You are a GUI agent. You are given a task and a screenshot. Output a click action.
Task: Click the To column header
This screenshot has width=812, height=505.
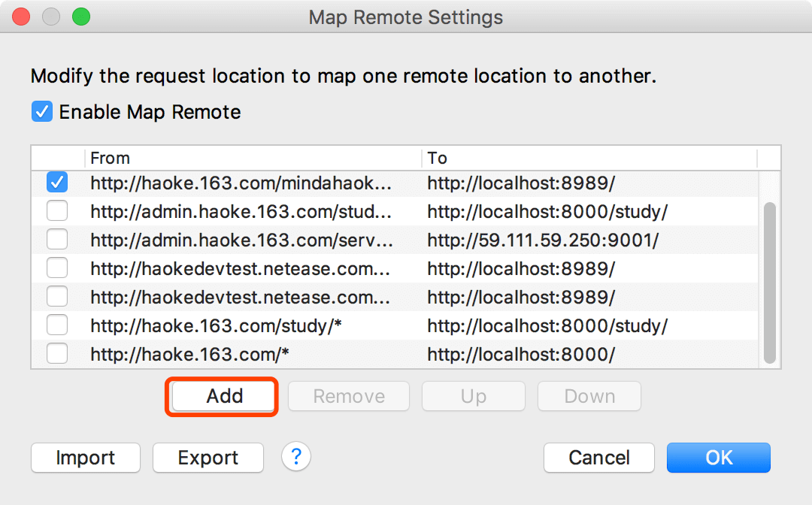589,158
